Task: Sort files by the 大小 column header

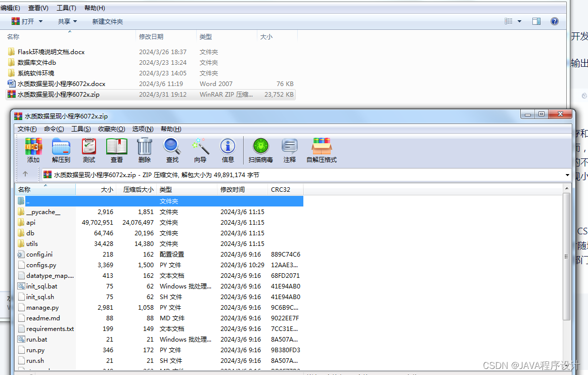Action: [107, 189]
